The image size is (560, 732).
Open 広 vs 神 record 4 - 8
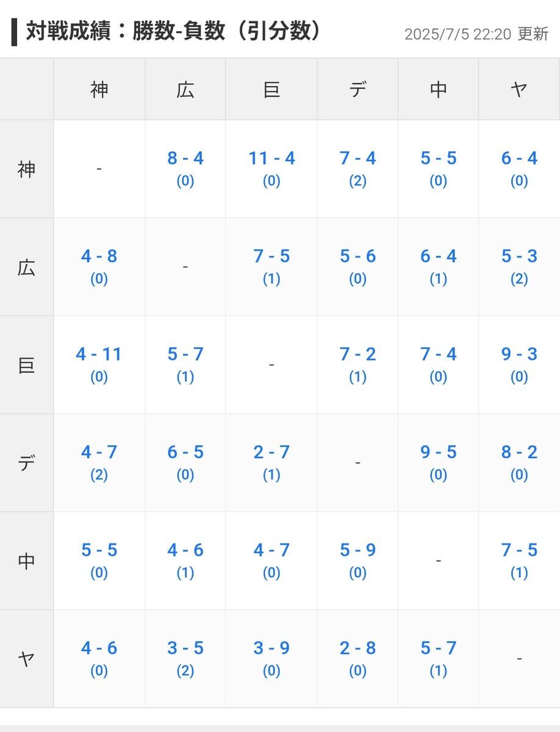click(x=99, y=256)
